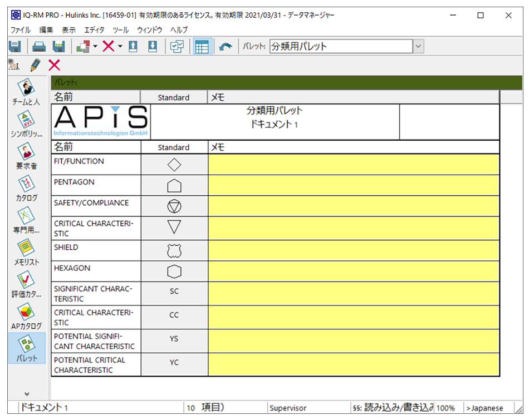Click the green save-as disk toolbar icon
Screen dimensions: 529x420
click(58, 47)
